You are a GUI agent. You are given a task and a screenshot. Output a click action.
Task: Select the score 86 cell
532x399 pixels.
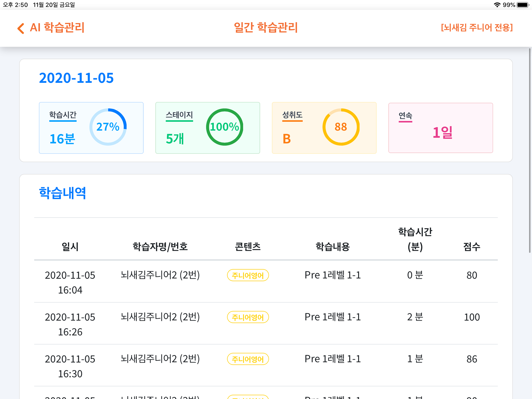[x=472, y=359]
